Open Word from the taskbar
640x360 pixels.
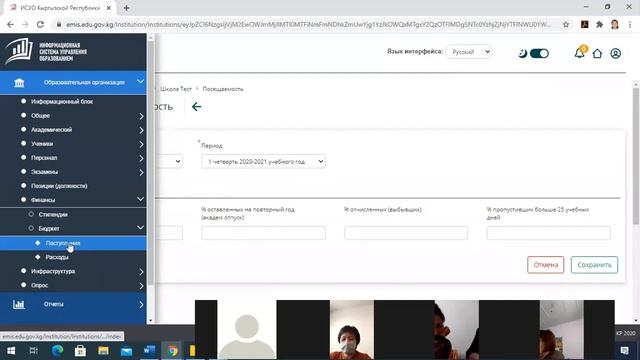[149, 351]
